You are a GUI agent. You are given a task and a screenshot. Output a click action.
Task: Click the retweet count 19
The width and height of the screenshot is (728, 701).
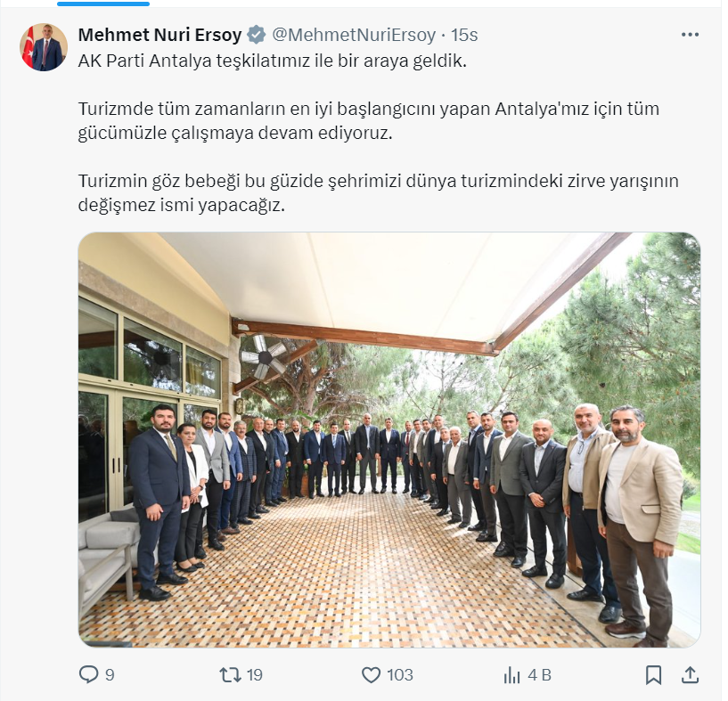[255, 674]
